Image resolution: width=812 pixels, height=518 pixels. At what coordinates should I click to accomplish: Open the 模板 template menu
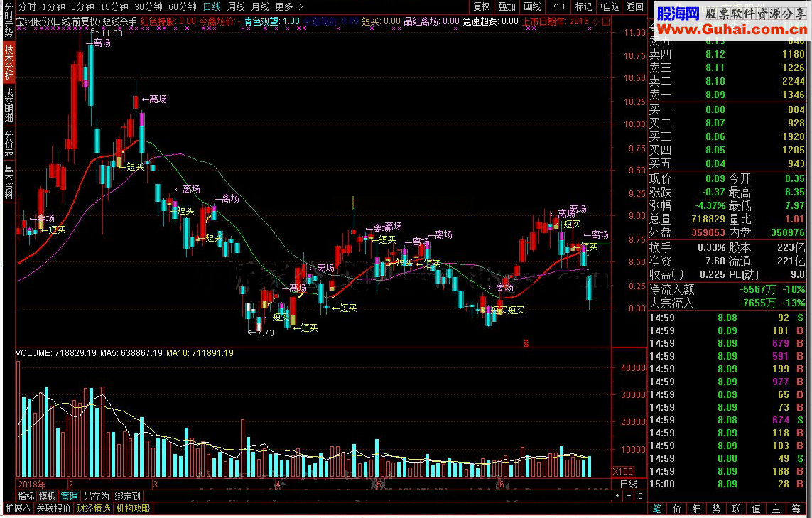coord(47,496)
